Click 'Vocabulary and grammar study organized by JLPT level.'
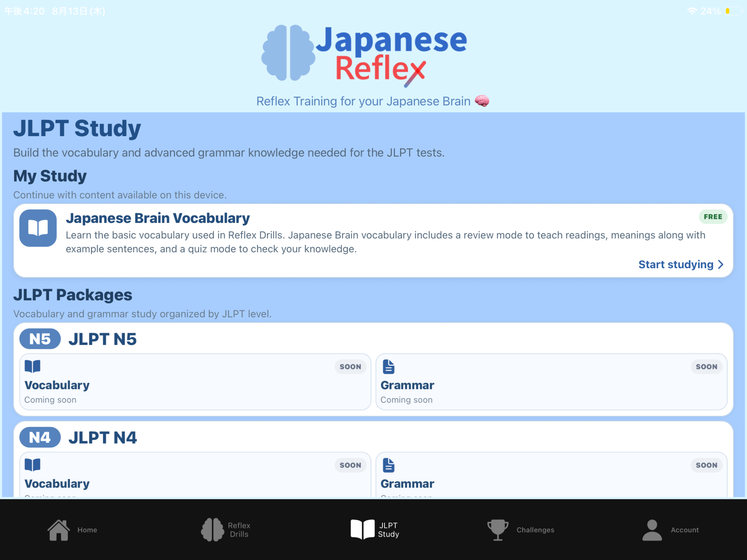This screenshot has width=747, height=560. (x=143, y=314)
